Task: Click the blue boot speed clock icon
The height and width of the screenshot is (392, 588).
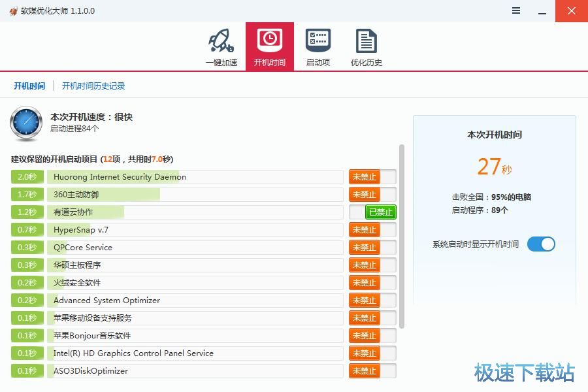Action: tap(26, 123)
